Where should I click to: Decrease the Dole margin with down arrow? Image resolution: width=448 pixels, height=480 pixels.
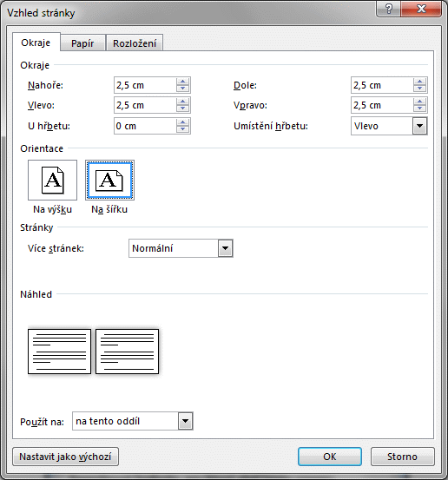coord(419,89)
